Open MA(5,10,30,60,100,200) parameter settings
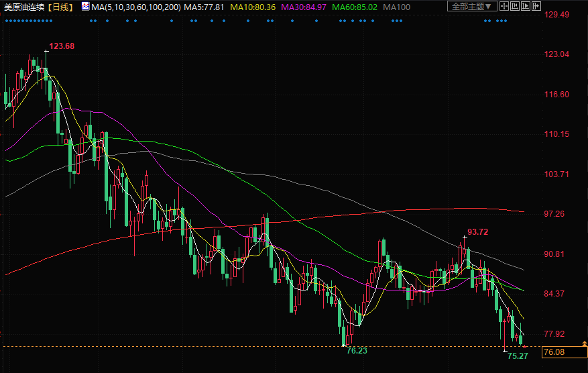This screenshot has height=373, width=588. point(135,7)
